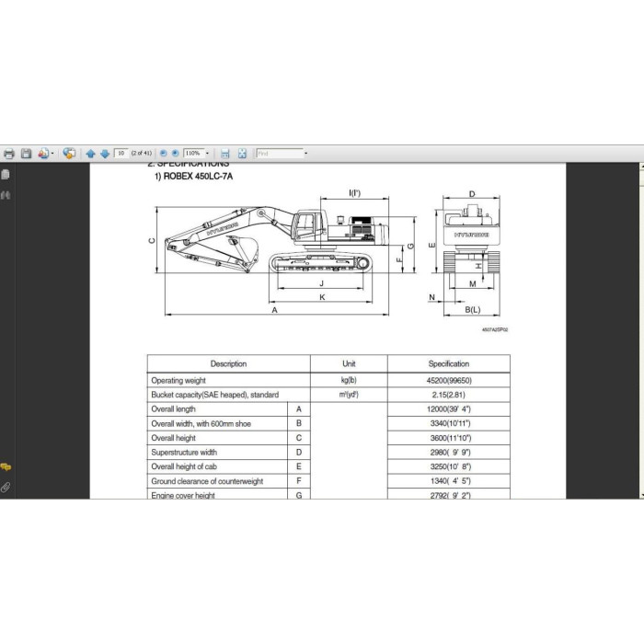The height and width of the screenshot is (644, 644).
Task: Click the Print icon in toolbar
Action: [x=8, y=154]
